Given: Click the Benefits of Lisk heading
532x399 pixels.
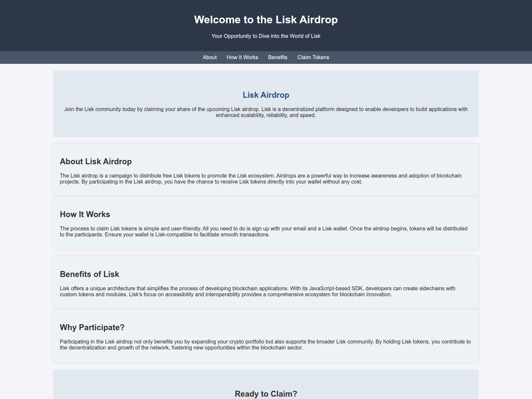Looking at the screenshot, I should (89, 274).
